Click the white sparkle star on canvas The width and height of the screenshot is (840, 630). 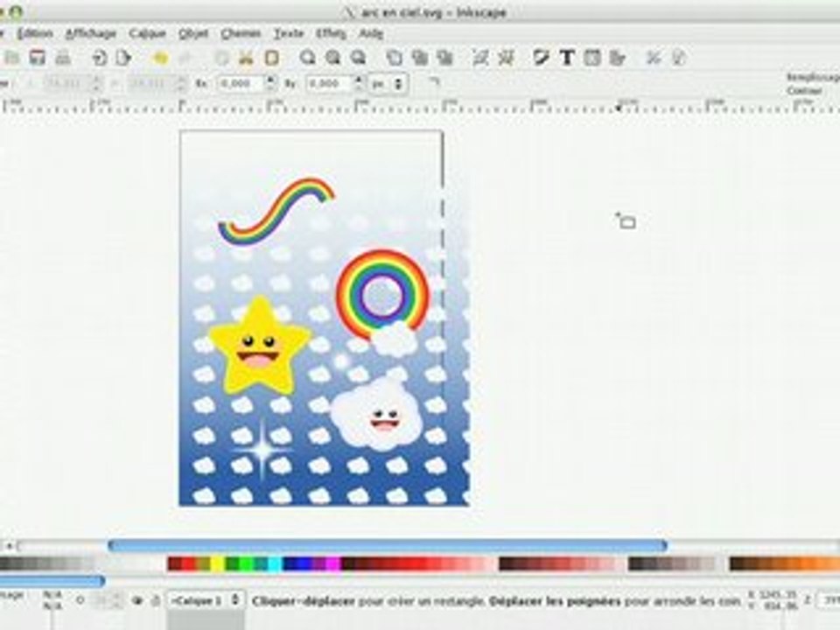point(262,450)
